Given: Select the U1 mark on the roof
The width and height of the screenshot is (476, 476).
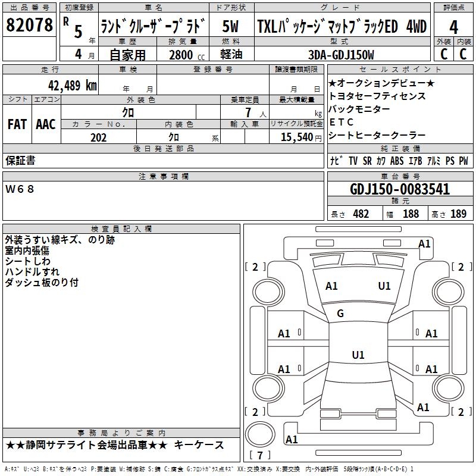Looking at the screenshot, I should coord(358,355).
